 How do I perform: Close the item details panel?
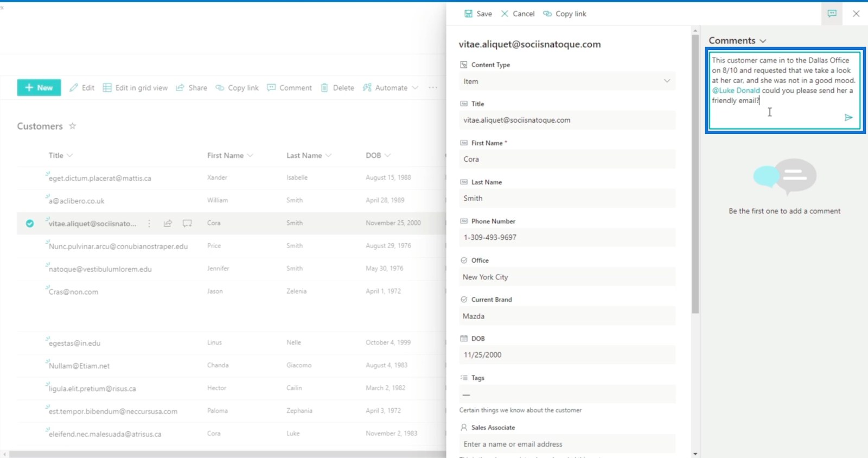pos(856,14)
